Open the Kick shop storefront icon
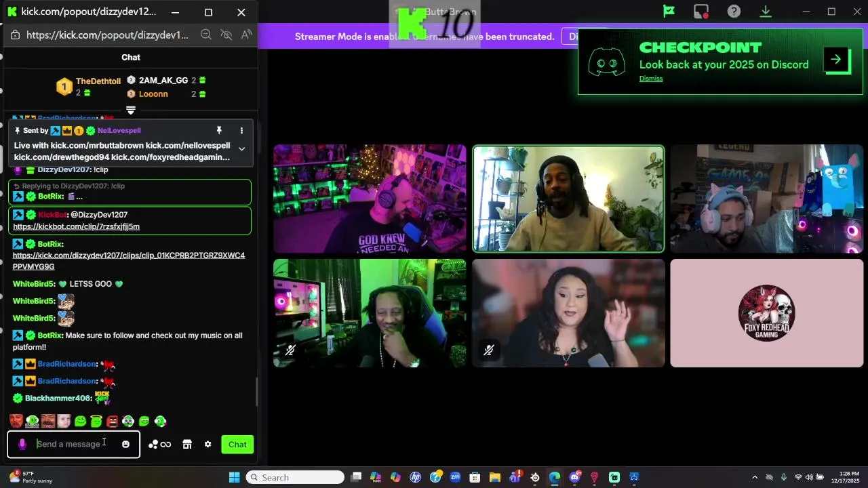Screen dimensions: 868x488 click(187, 445)
